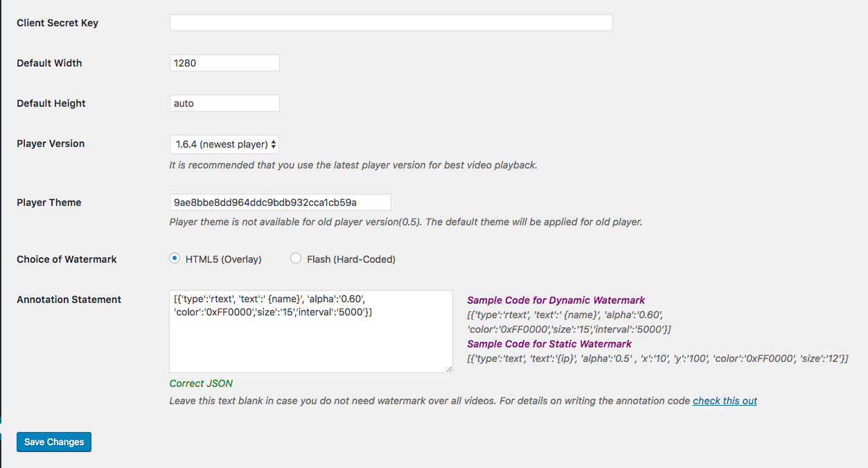Focus the Default Width field containing 1280
The width and height of the screenshot is (868, 468).
pyautogui.click(x=224, y=62)
